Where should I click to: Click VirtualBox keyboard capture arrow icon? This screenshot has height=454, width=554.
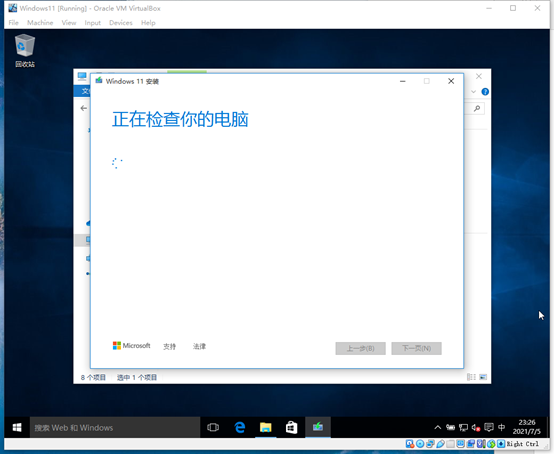pos(501,444)
